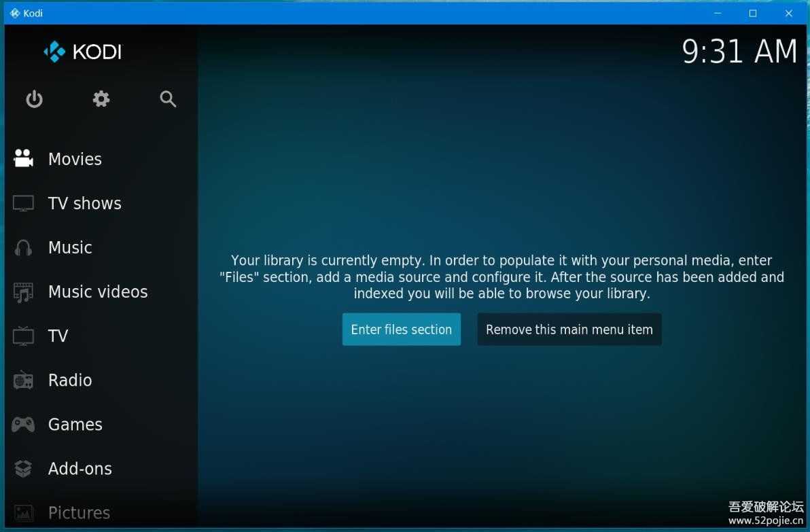The image size is (810, 532).
Task: Click the Kodi logo at top
Action: tap(82, 52)
